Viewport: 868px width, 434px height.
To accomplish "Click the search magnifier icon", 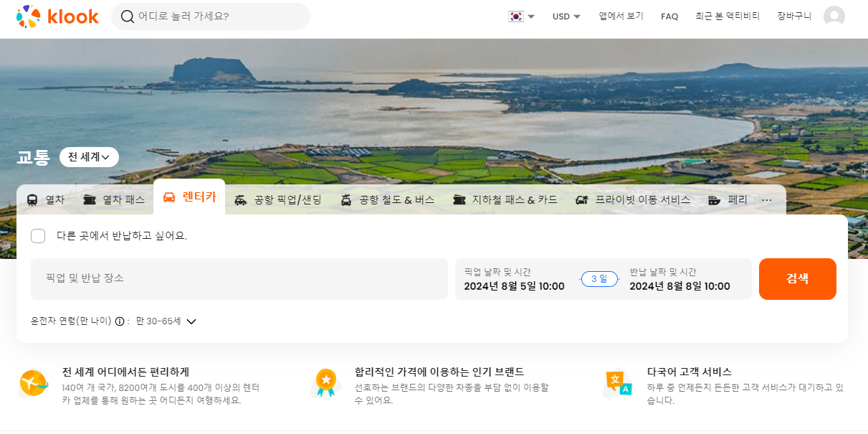I will click(x=128, y=16).
